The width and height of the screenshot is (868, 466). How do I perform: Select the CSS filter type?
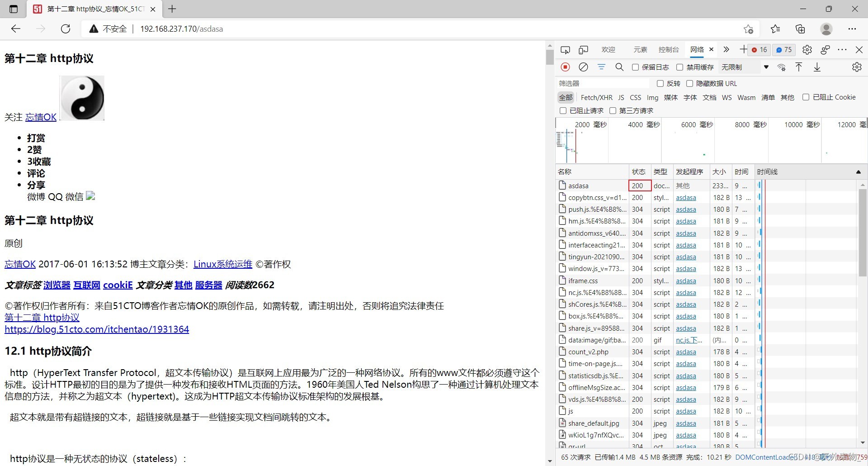(x=635, y=97)
